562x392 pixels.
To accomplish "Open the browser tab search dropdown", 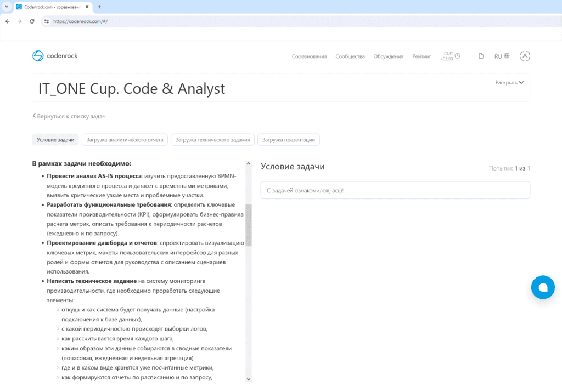I will [x=5, y=7].
